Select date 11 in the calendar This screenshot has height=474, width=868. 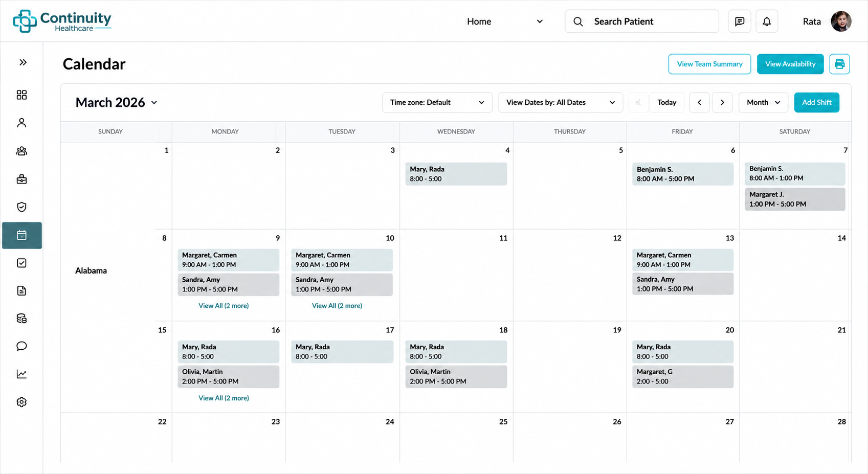(x=503, y=238)
